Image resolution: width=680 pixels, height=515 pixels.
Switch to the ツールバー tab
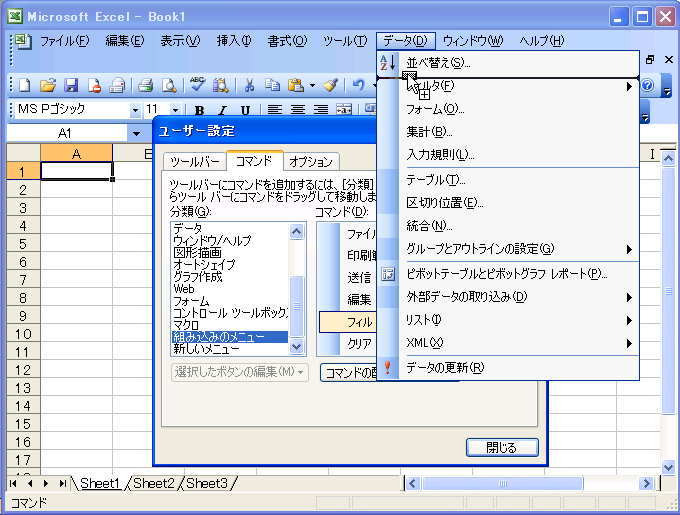(x=195, y=162)
